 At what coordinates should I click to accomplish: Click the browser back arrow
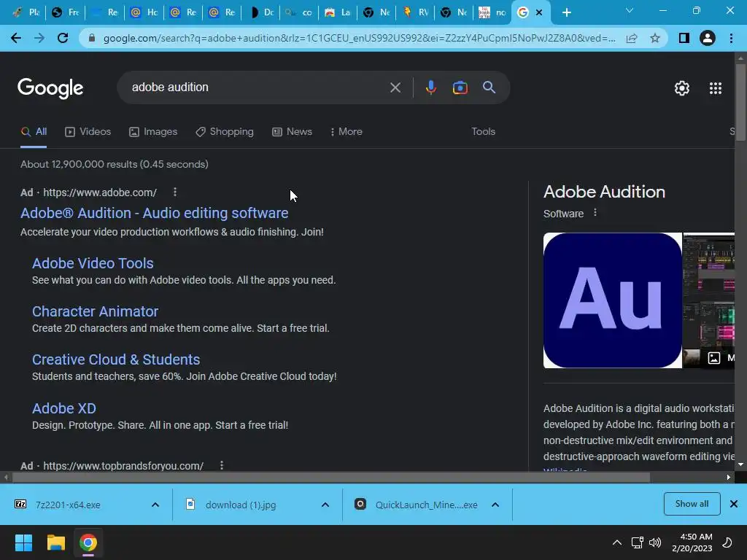tap(16, 38)
